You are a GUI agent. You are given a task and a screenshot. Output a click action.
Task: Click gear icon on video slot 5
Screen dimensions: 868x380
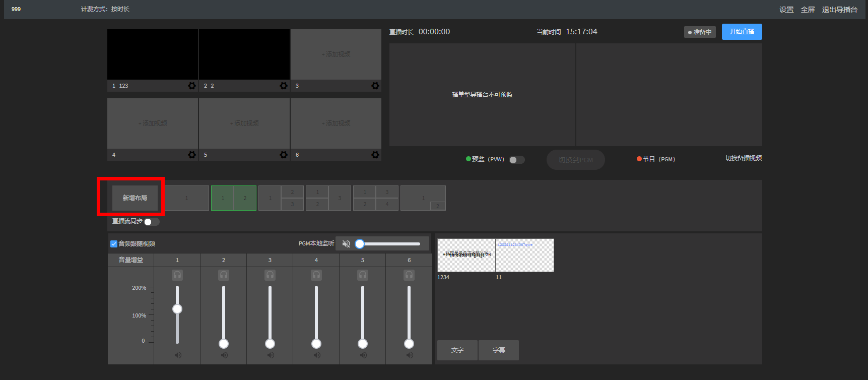click(x=284, y=155)
